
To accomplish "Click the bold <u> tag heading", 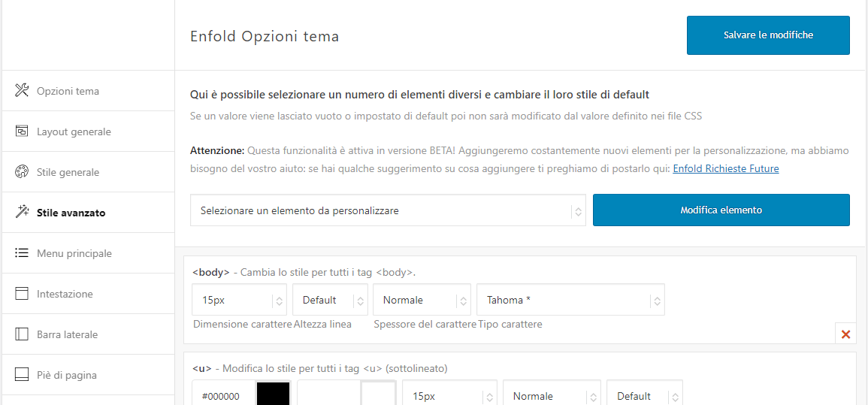I will pyautogui.click(x=202, y=368).
